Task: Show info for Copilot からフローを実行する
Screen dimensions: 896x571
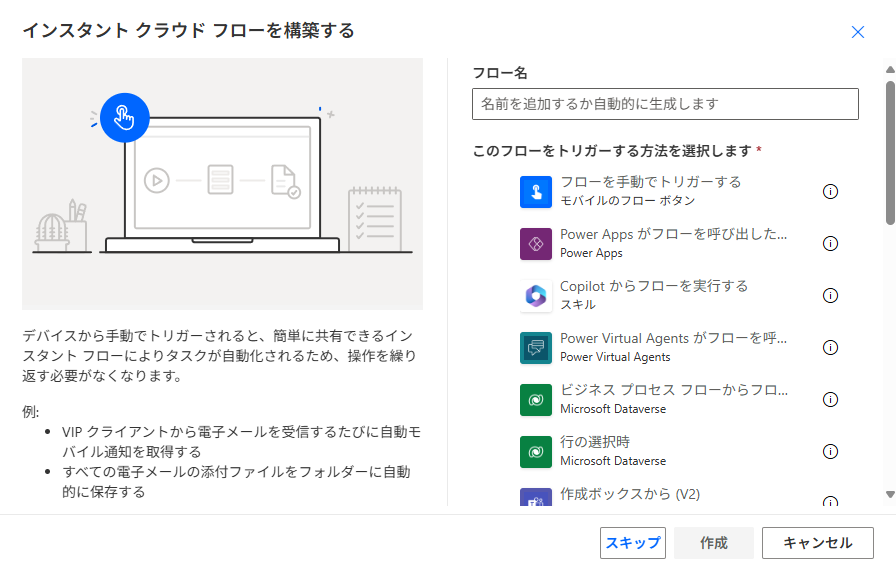Action: 830,296
